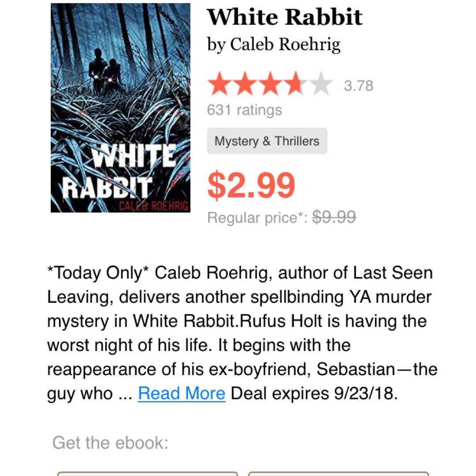Click the crossed-out $9.99 regular price
This screenshot has height=476, width=476.
coord(334,217)
